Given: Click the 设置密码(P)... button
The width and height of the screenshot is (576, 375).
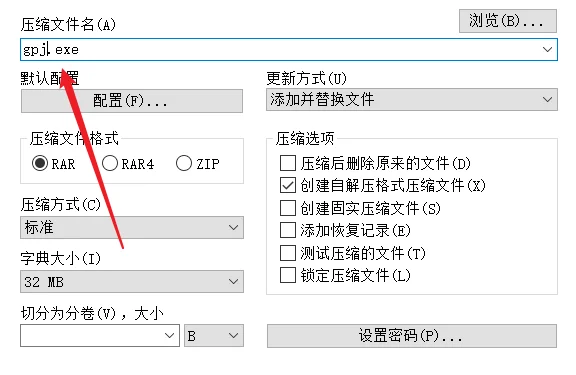Looking at the screenshot, I should click(x=412, y=336).
